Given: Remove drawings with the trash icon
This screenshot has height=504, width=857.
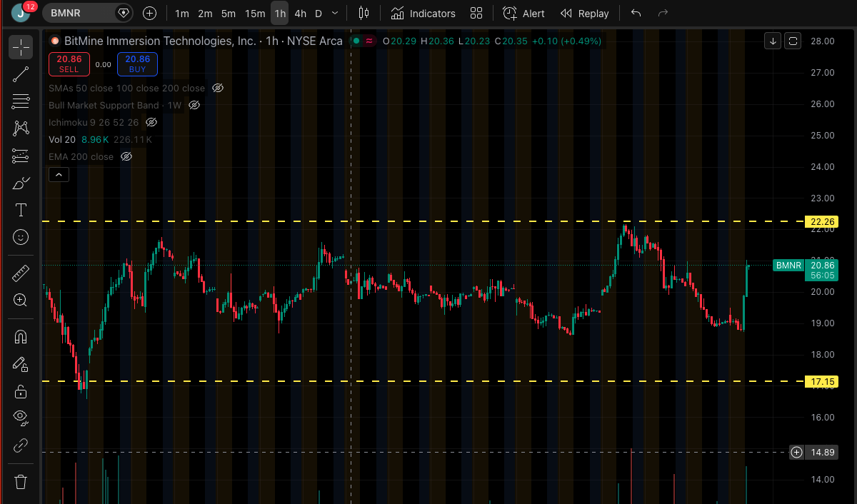Looking at the screenshot, I should point(21,482).
